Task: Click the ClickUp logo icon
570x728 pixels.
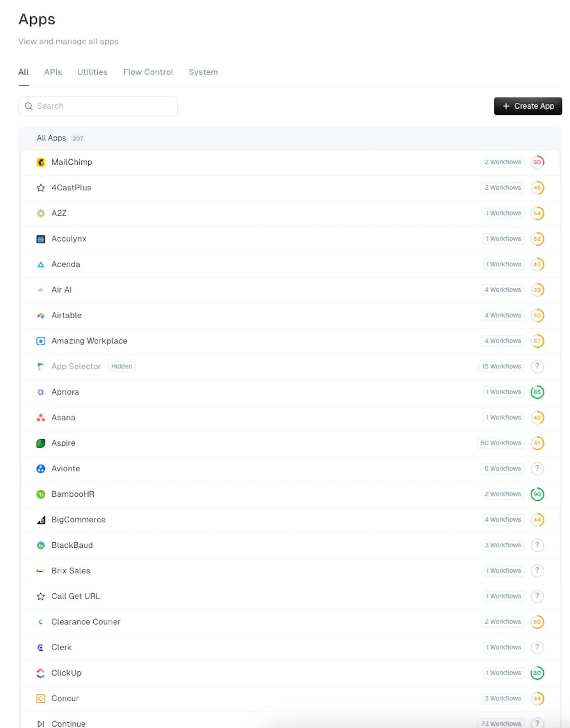Action: tap(41, 673)
